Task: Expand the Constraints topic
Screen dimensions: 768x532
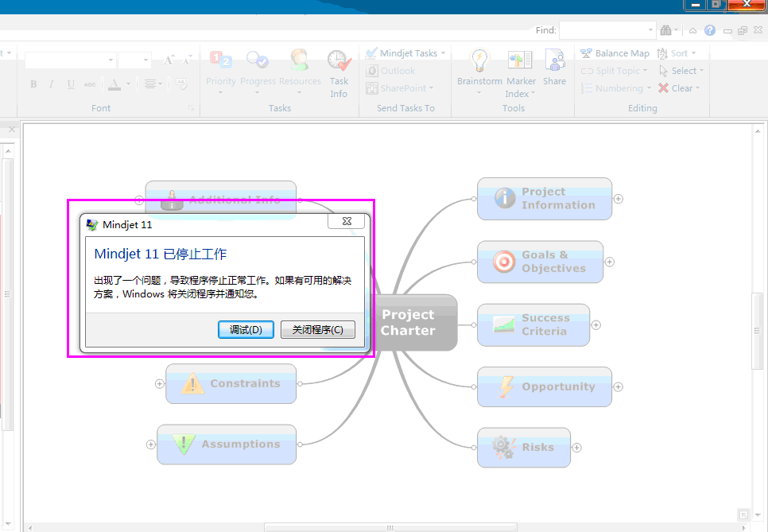Action: tap(159, 383)
